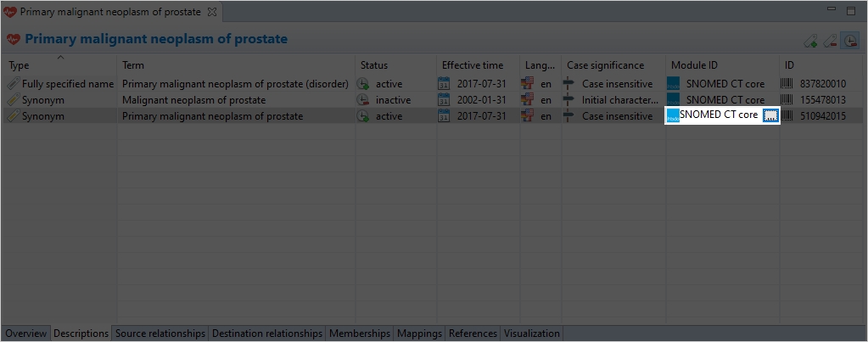This screenshot has width=868, height=342.
Task: Open the Visualization tab
Action: point(532,334)
